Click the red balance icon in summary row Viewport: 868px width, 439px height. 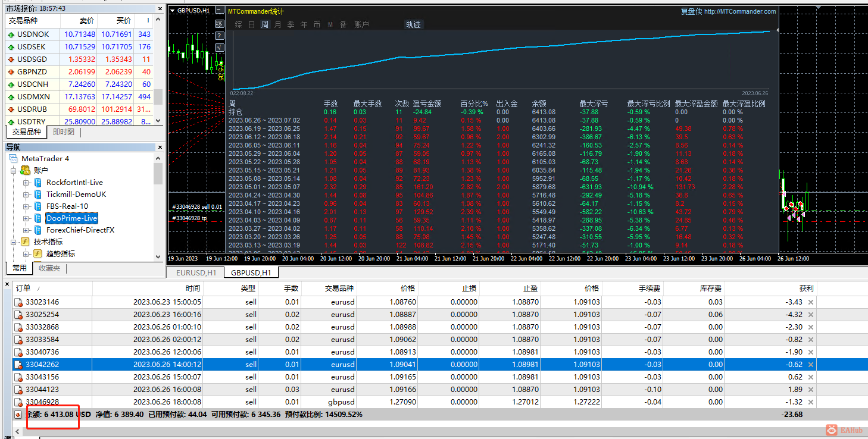[18, 414]
